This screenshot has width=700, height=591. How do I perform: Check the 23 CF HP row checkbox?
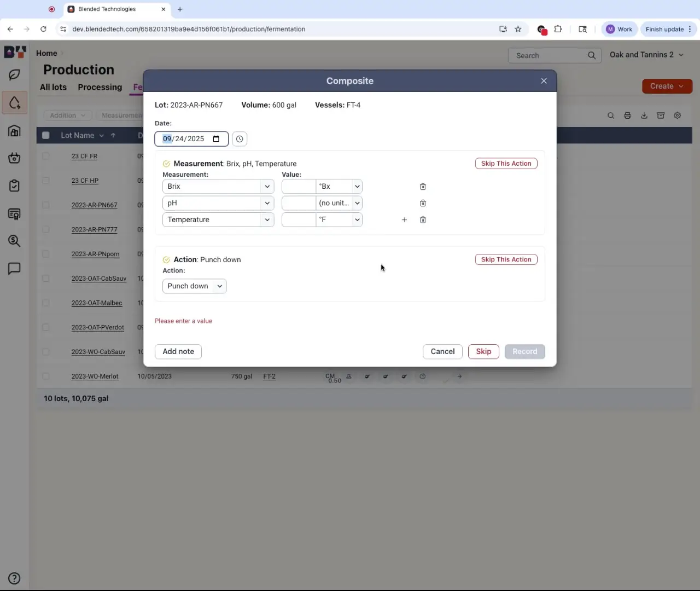pyautogui.click(x=46, y=181)
